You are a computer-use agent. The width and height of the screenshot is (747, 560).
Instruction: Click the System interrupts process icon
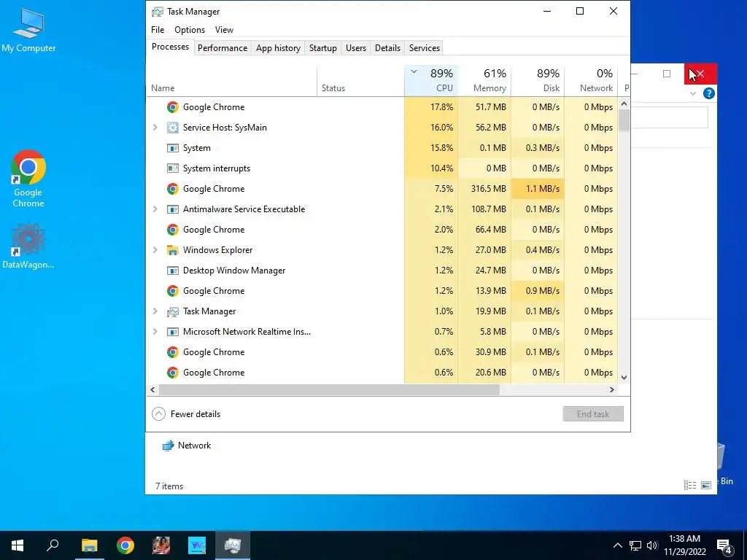(172, 168)
